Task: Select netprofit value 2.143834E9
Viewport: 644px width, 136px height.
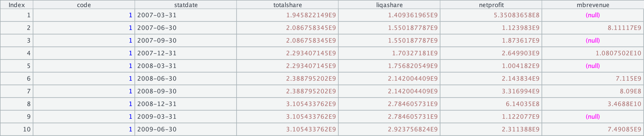Action: point(491,79)
